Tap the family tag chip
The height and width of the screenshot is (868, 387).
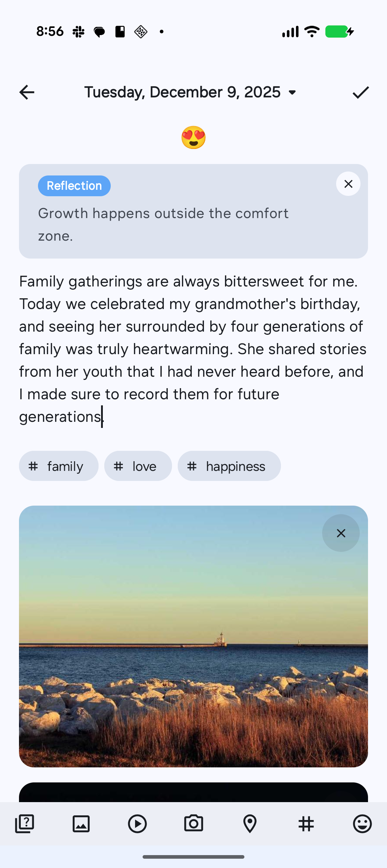coord(59,466)
